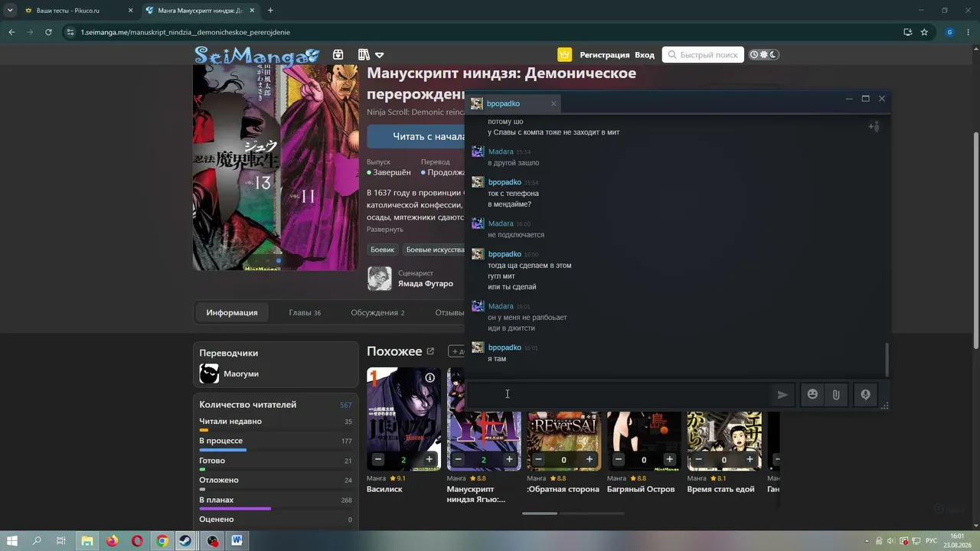
Task: Close the bpopadko chat tab
Action: click(554, 104)
